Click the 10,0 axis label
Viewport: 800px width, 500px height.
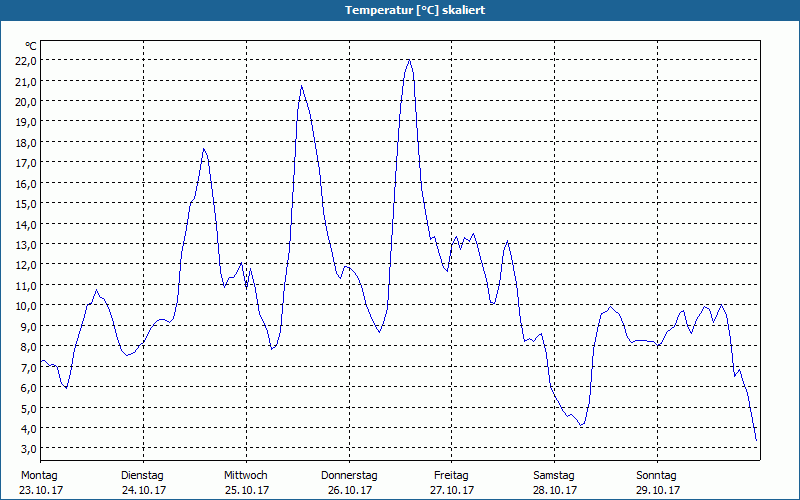point(27,306)
